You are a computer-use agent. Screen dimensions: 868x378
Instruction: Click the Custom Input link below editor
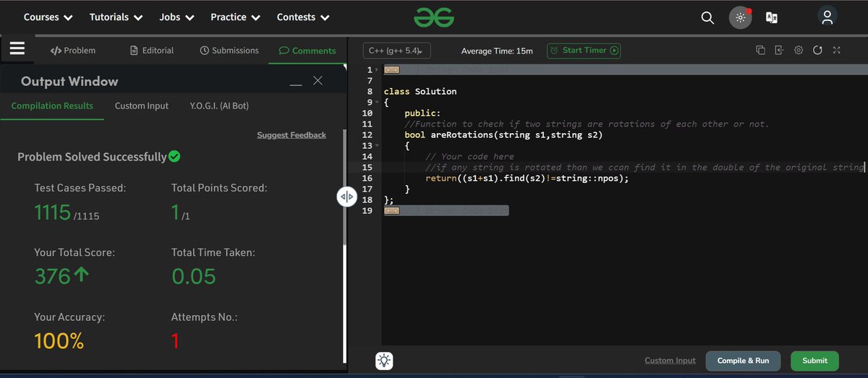tap(670, 361)
